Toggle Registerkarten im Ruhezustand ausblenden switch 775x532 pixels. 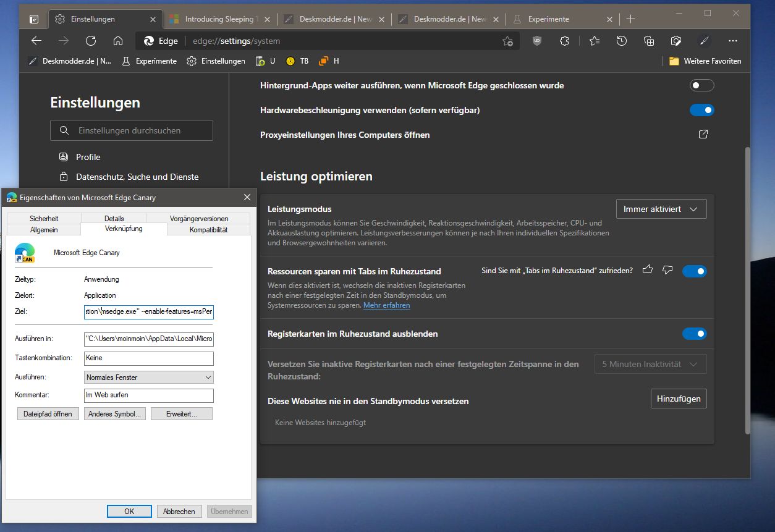pos(695,334)
